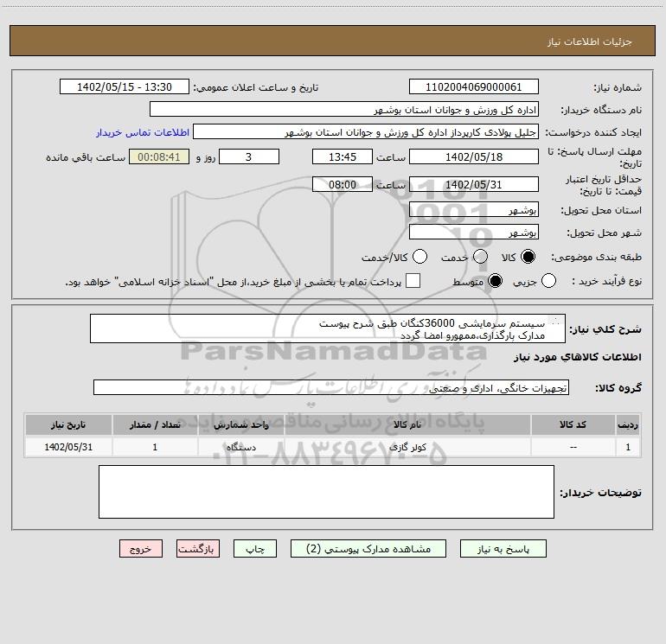Click the چاپ print button
Image resolution: width=666 pixels, height=644 pixels.
point(255,549)
